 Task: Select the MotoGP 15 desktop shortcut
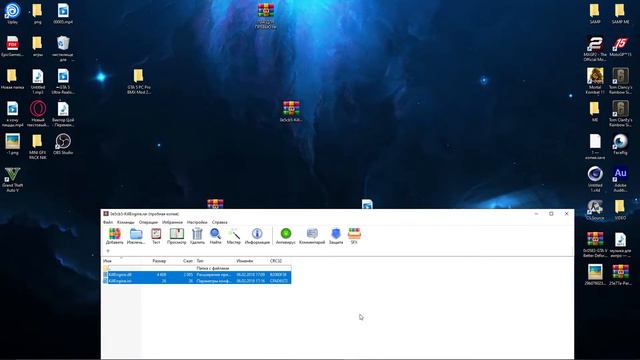click(x=620, y=46)
